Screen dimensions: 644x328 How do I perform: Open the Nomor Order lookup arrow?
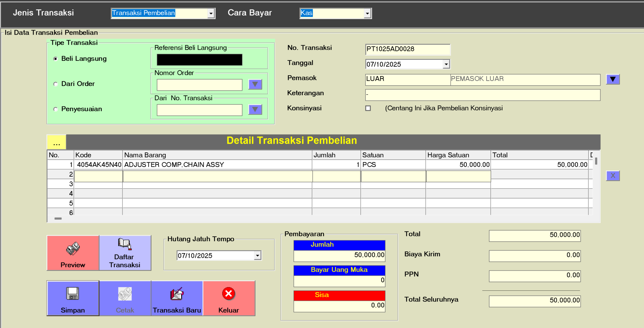tap(255, 84)
